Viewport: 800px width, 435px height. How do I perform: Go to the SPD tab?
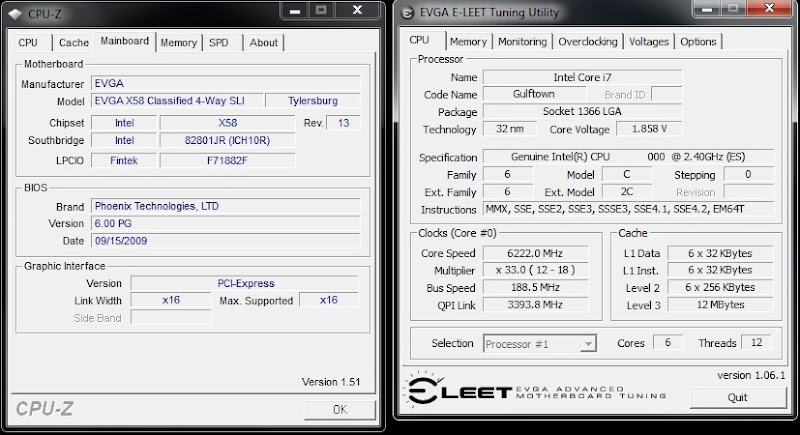point(218,43)
